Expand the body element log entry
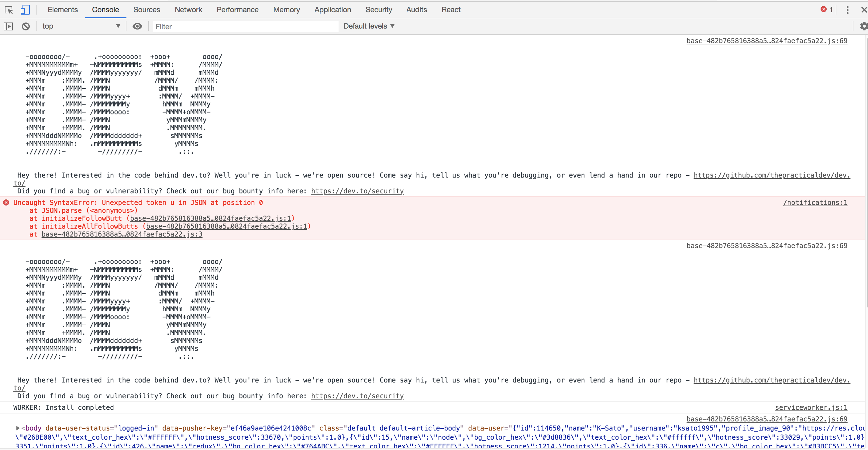Screen dimensions: 868x450 click(x=18, y=428)
